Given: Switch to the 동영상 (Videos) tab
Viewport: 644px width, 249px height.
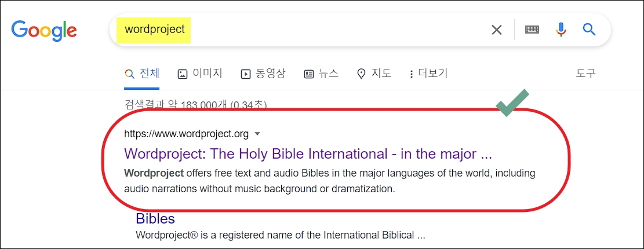Looking at the screenshot, I should coord(263,74).
